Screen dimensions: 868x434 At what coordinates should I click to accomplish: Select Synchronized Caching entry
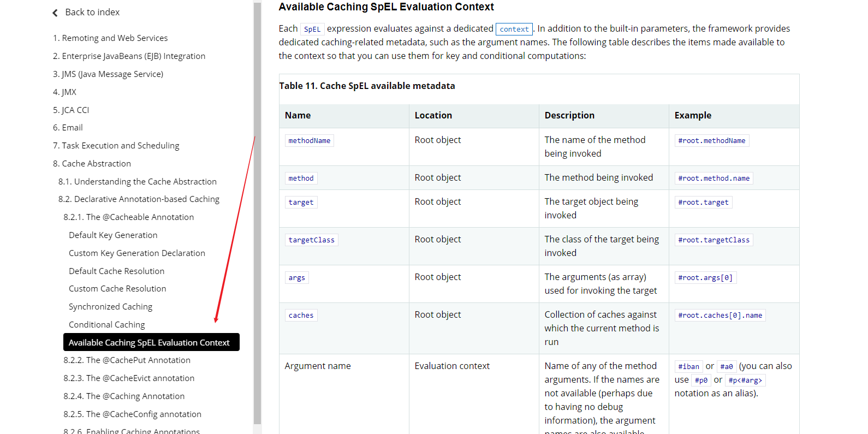(x=110, y=307)
